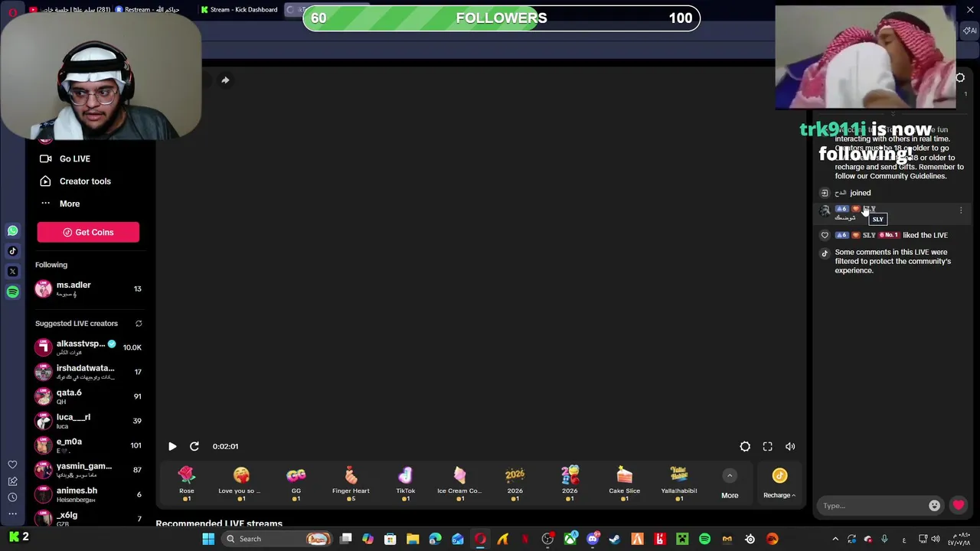The width and height of the screenshot is (980, 551).
Task: Open Opera sidebar heart bookmarks icon
Action: pyautogui.click(x=12, y=465)
